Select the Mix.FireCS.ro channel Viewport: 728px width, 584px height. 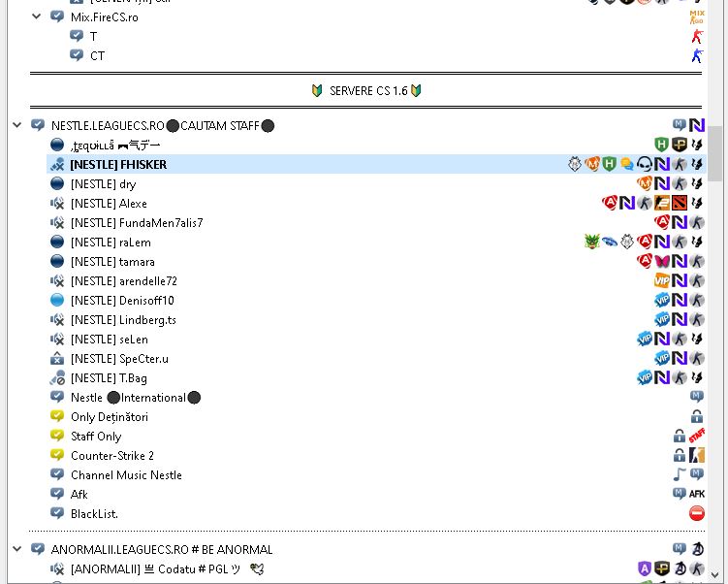105,17
